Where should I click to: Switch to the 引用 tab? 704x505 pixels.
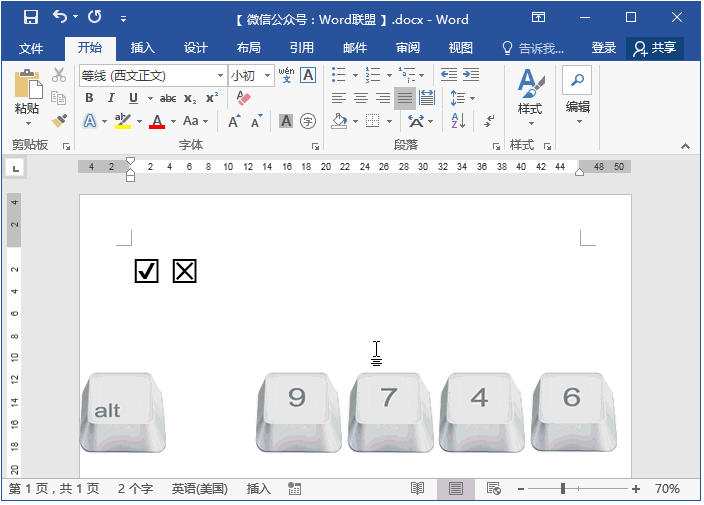301,48
